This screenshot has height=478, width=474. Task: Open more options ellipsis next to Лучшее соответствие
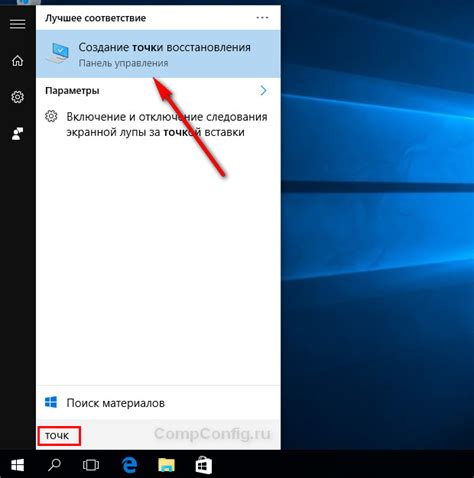[262, 18]
